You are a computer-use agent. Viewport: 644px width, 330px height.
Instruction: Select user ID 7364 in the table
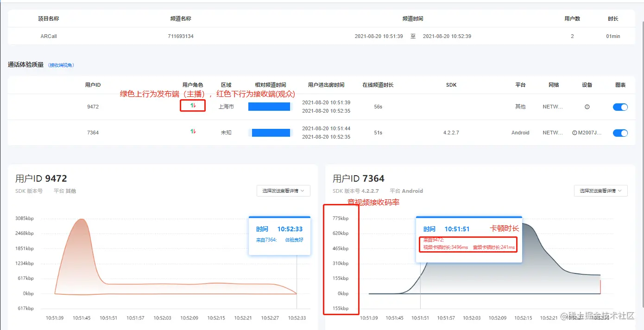[x=93, y=133]
